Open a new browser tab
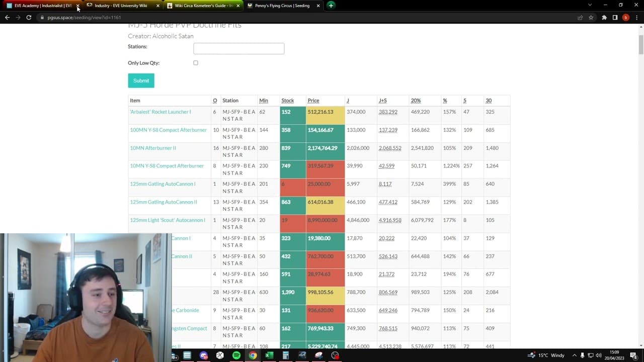644x362 pixels. pos(331,6)
